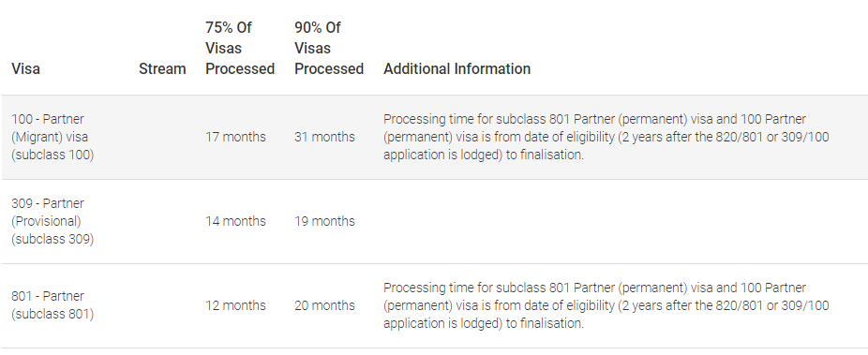This screenshot has width=868, height=355.
Task: Select the 100 - Partner (Migrant) visa cell
Action: [x=52, y=137]
